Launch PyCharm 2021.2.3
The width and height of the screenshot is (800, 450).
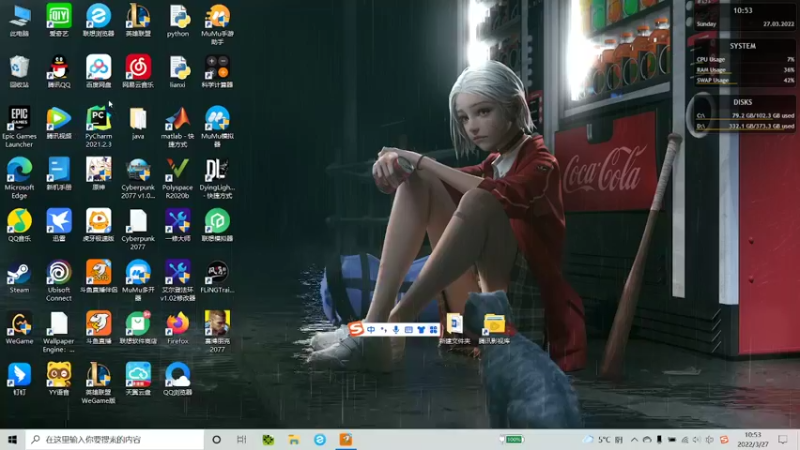(98, 127)
